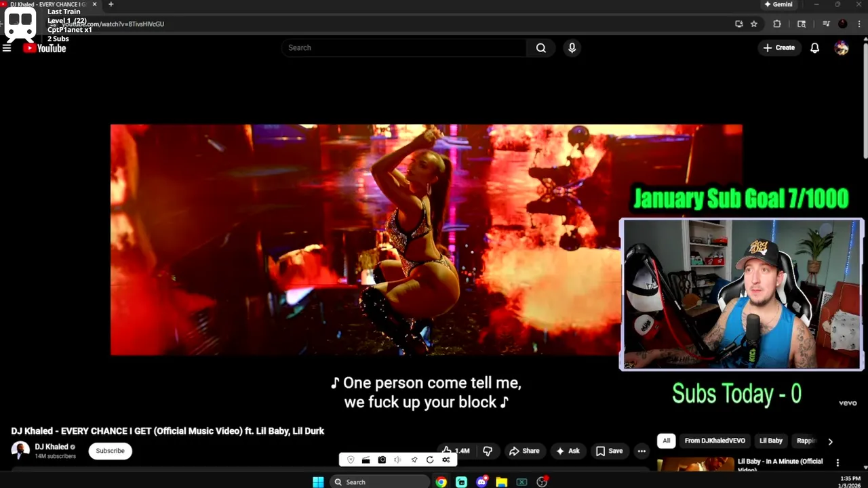Like the video (1.4M)
The height and width of the screenshot is (488, 868).
(456, 451)
